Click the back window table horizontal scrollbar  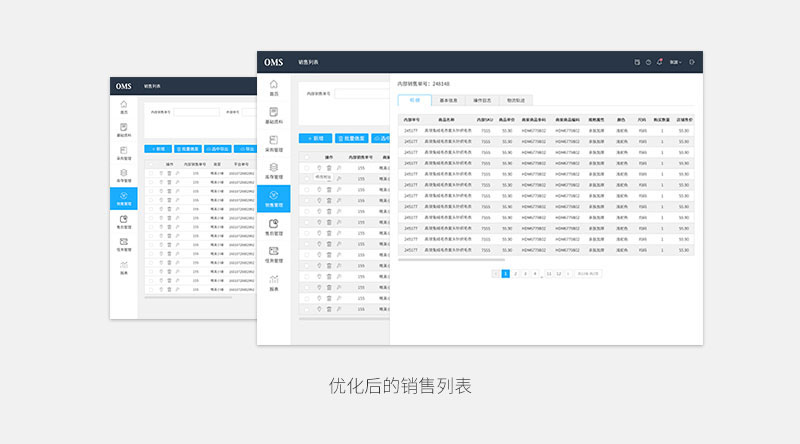[x=188, y=297]
